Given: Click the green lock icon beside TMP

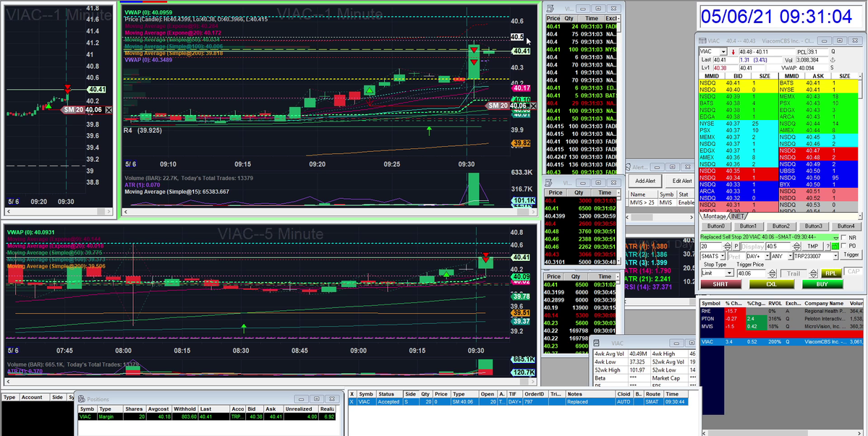Looking at the screenshot, I should (835, 246).
